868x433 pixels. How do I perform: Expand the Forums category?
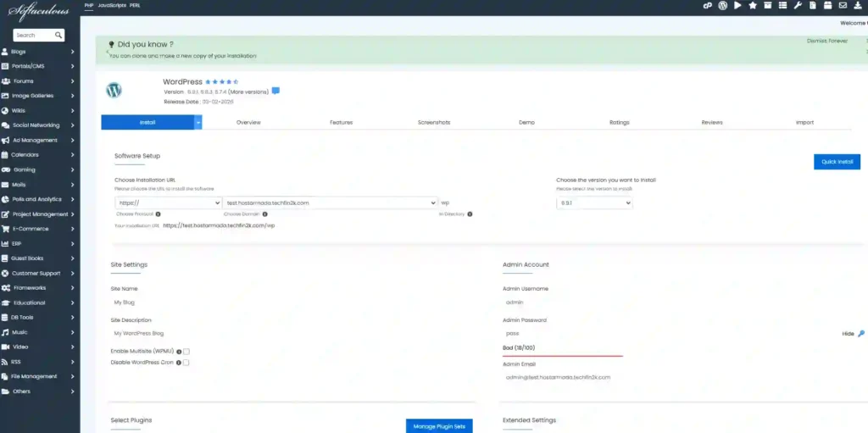coord(38,80)
